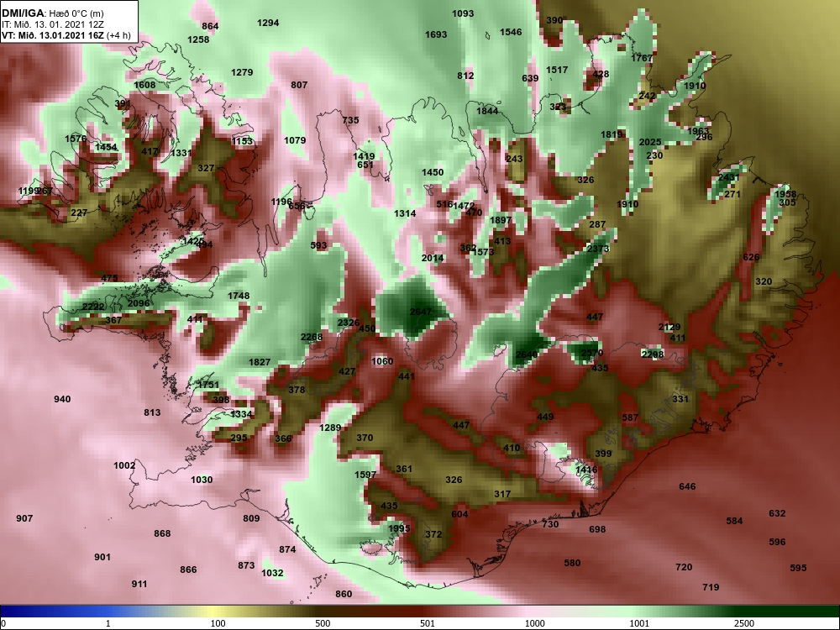Image resolution: width=840 pixels, height=630 pixels.
Task: Click the 1000 color scale label
Action: coord(534,623)
